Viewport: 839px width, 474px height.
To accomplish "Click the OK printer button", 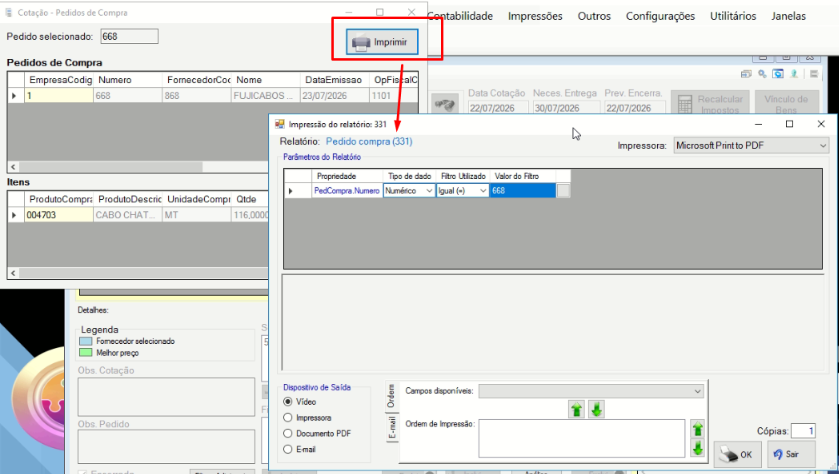I will click(x=737, y=454).
